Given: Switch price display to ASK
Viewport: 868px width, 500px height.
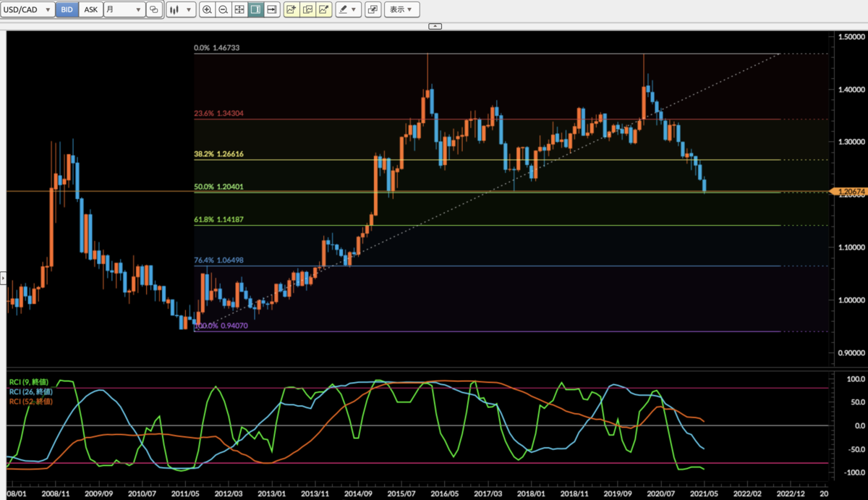Looking at the screenshot, I should click(90, 9).
